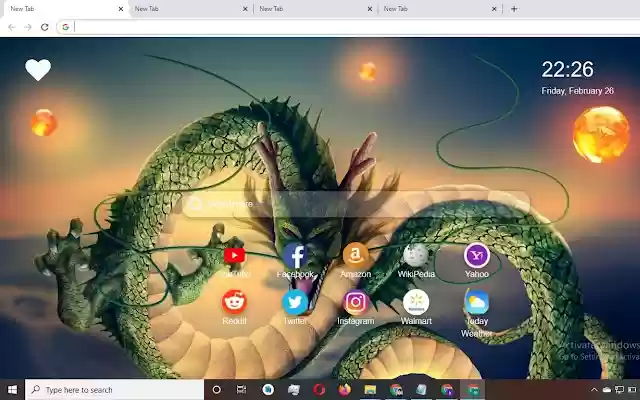Show hidden system tray icons

[x=594, y=390]
